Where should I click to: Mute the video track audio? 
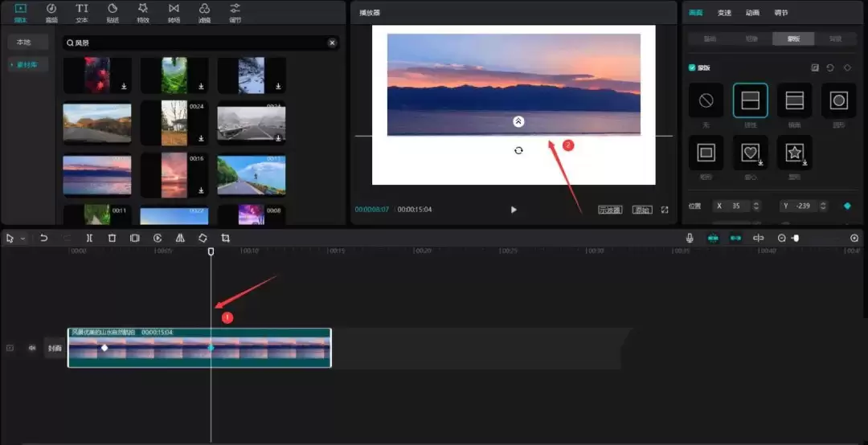point(33,348)
